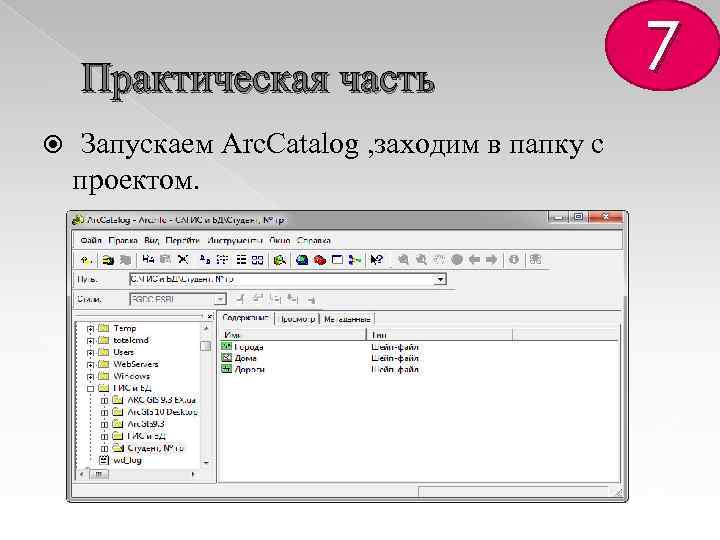Click the Go Forward extent arrow
Image resolution: width=720 pixels, height=540 pixels.
tap(492, 260)
